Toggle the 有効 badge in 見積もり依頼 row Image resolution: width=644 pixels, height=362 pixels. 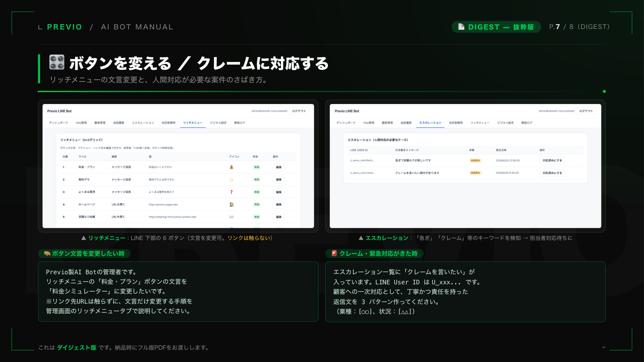coord(256,217)
